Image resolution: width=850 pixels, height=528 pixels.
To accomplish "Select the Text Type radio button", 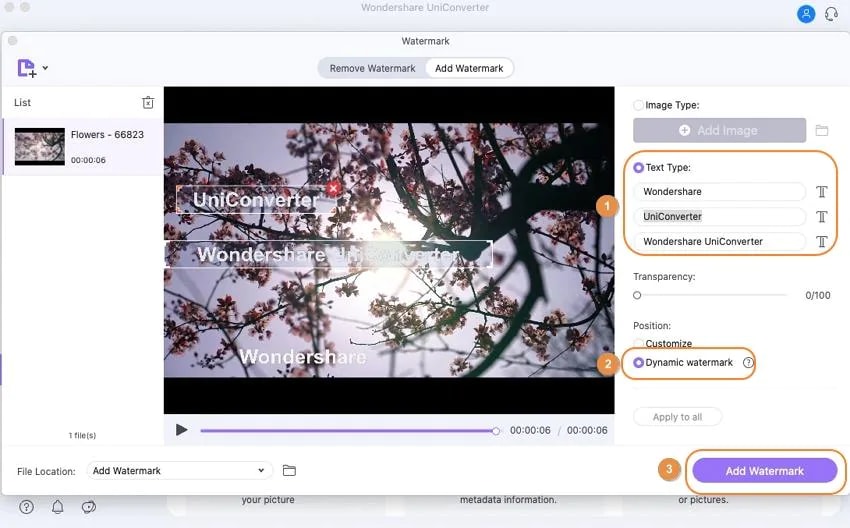I will tap(639, 168).
